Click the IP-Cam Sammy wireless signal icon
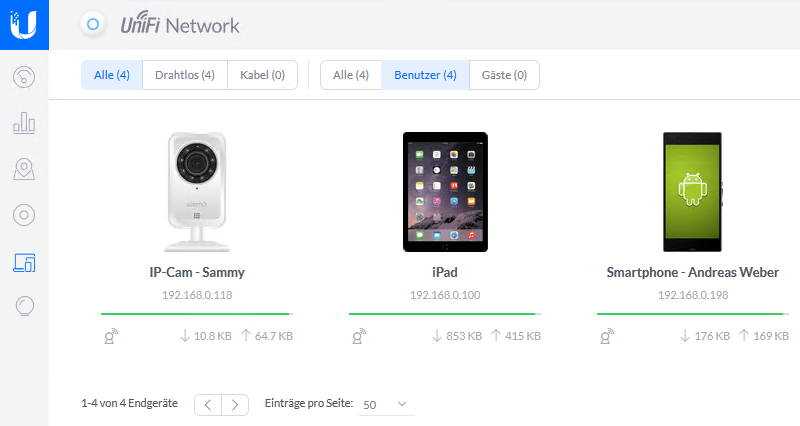Screen dimensions: 800x426 109,337
